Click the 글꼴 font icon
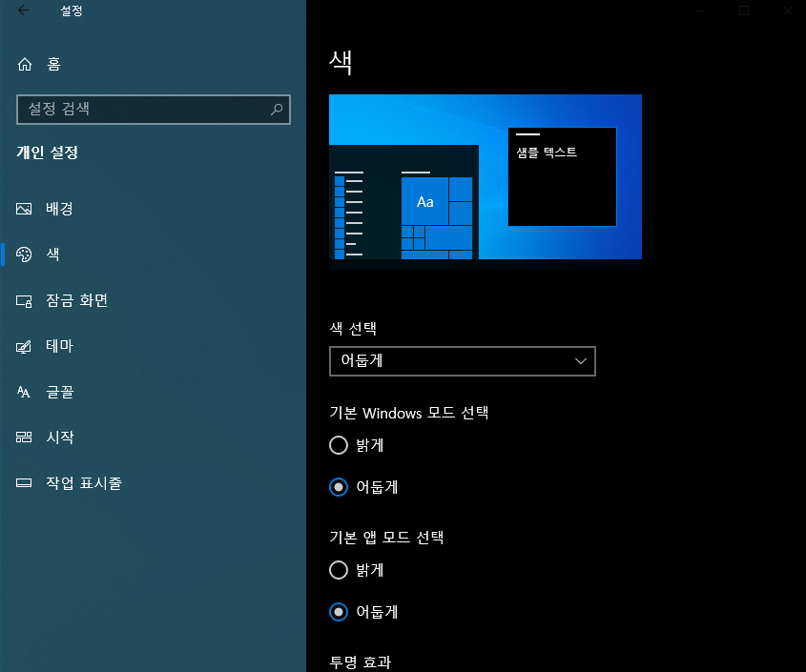806x672 pixels. pyautogui.click(x=24, y=392)
